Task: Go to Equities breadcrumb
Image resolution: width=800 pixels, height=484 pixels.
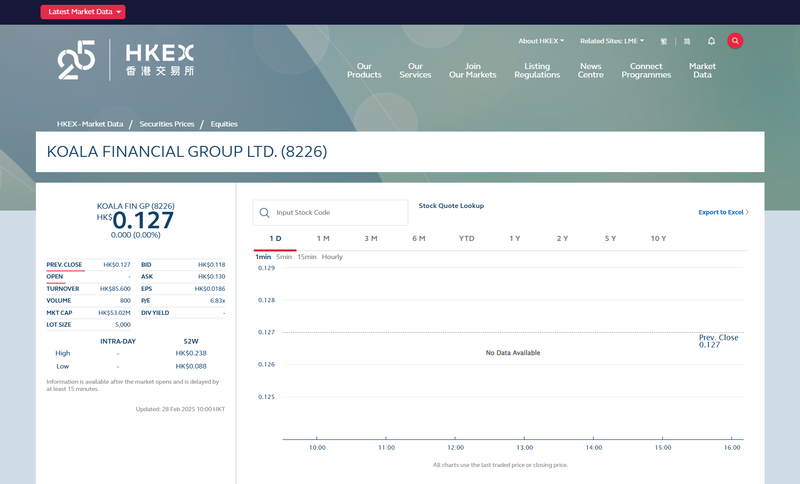Action: tap(224, 124)
